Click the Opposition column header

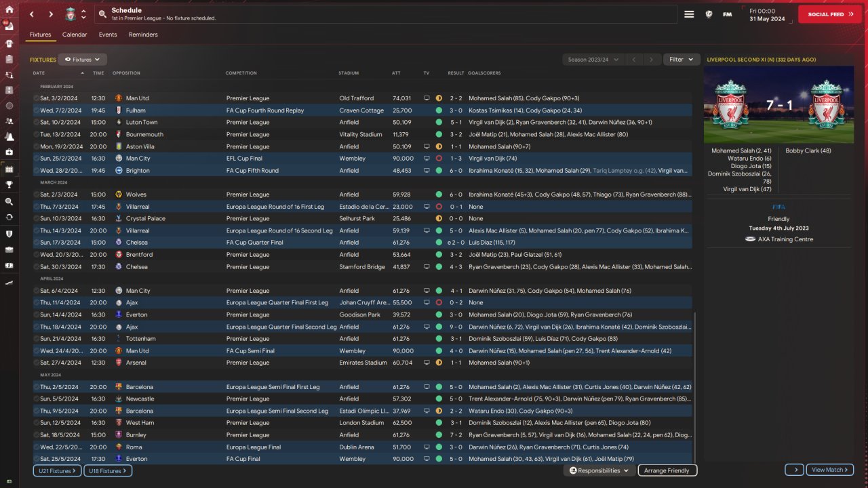click(x=126, y=73)
